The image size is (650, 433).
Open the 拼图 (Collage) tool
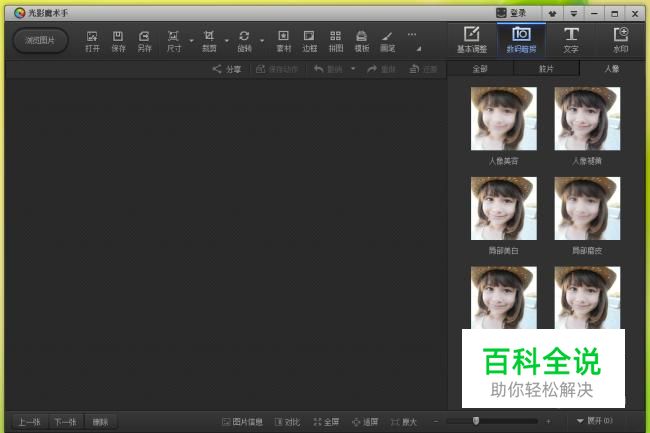[336, 40]
